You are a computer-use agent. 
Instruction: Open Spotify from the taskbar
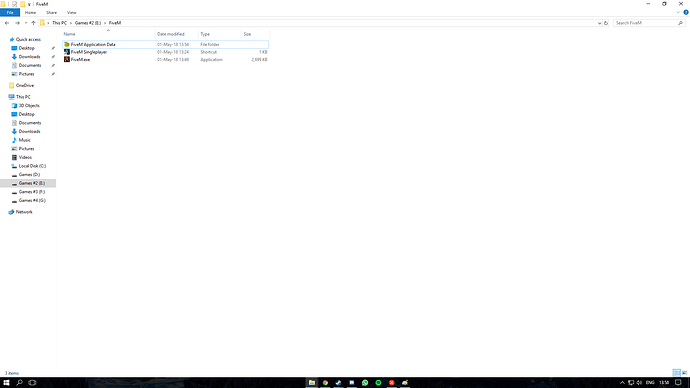(378, 383)
